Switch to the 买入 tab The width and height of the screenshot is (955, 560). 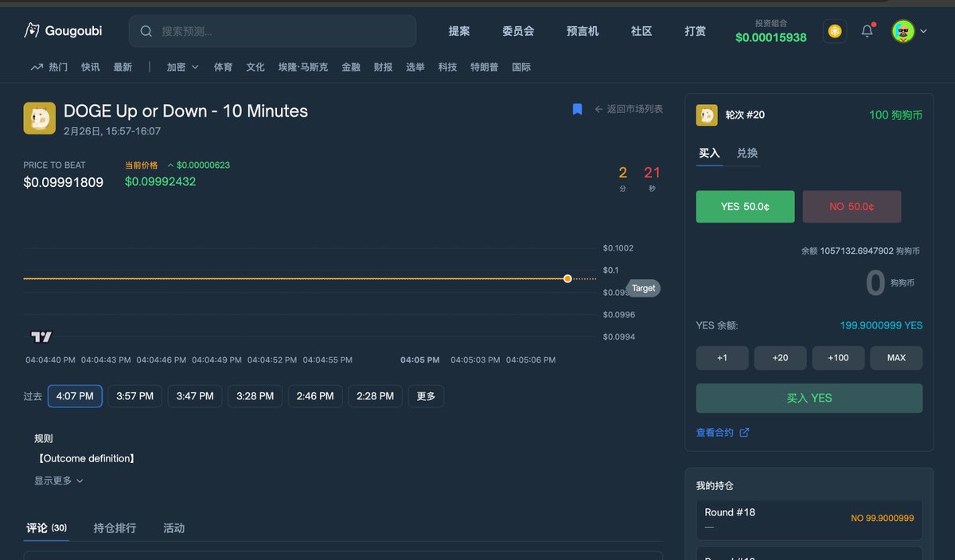[709, 153]
